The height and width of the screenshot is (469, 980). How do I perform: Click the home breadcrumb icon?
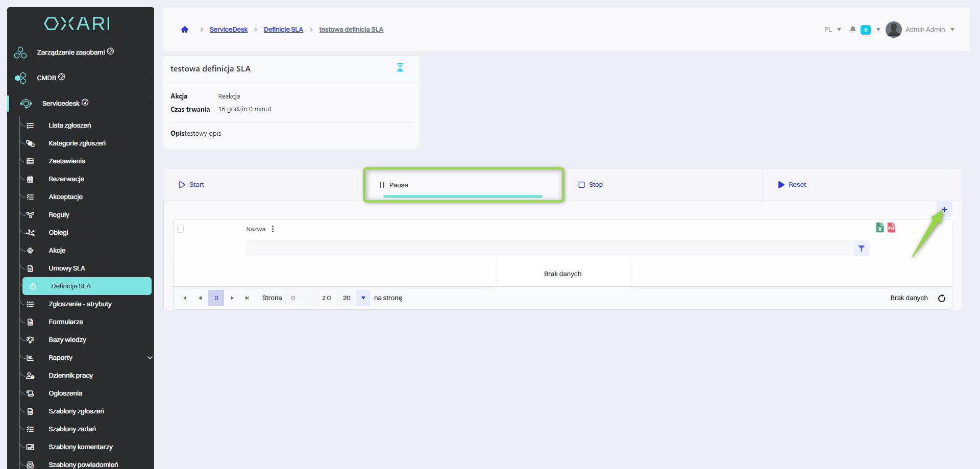tap(185, 30)
